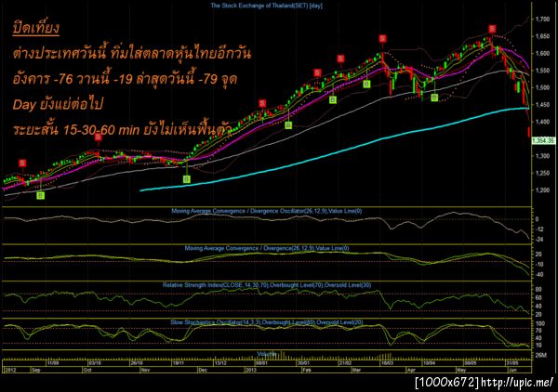The height and width of the screenshot is (392, 558).
Task: Click the 13/12 date label
Action: (x=220, y=363)
